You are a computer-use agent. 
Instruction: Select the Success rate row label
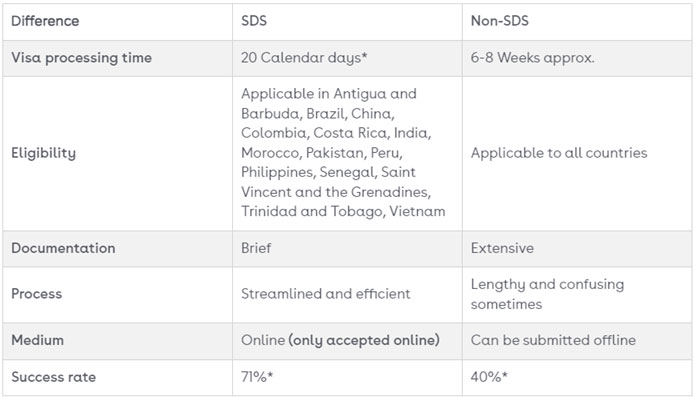tap(54, 377)
